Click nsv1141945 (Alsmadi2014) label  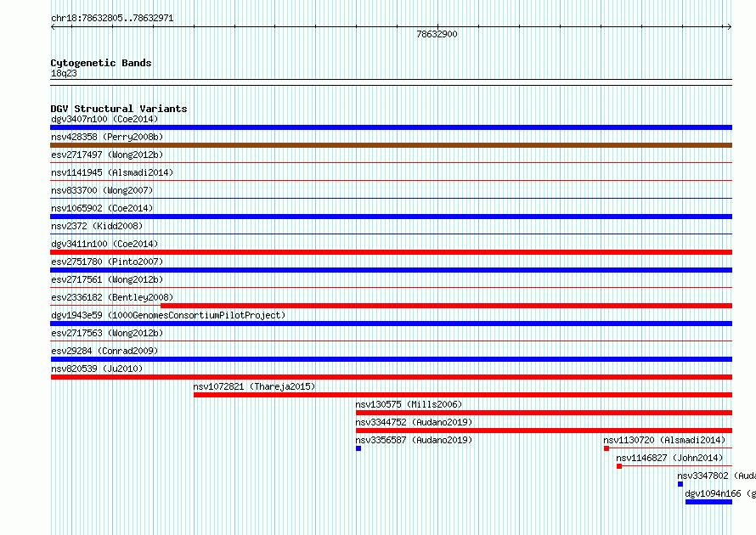[x=112, y=172]
